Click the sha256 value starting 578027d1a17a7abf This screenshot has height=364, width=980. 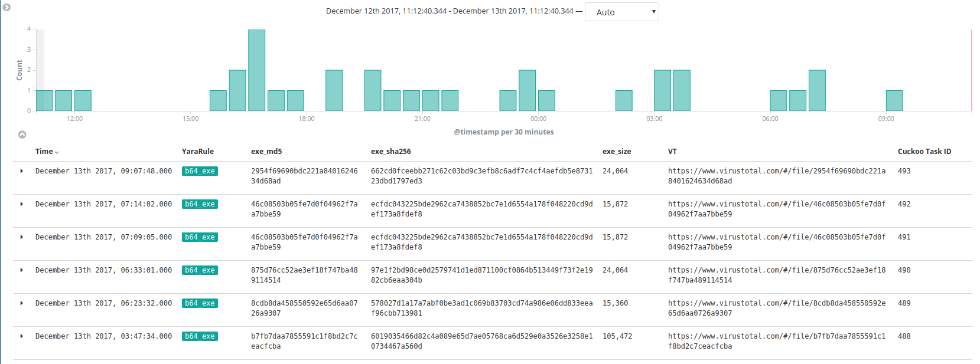(x=481, y=308)
